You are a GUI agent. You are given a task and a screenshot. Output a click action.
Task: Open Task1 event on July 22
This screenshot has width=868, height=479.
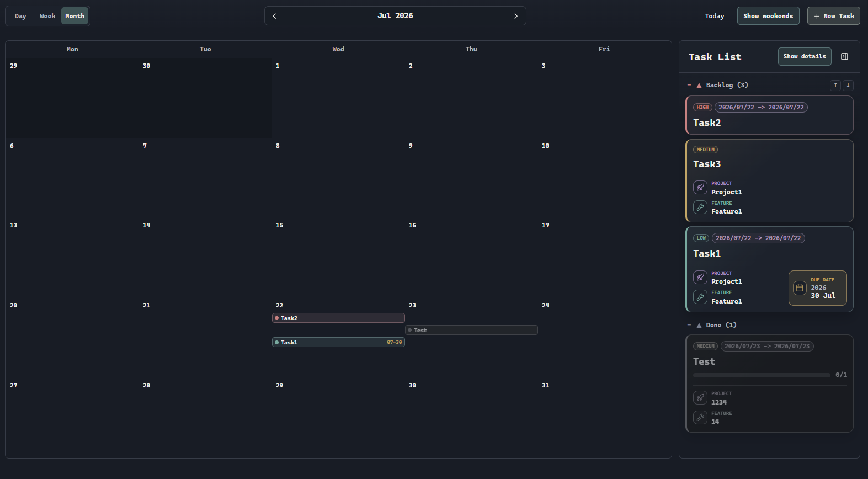(338, 342)
